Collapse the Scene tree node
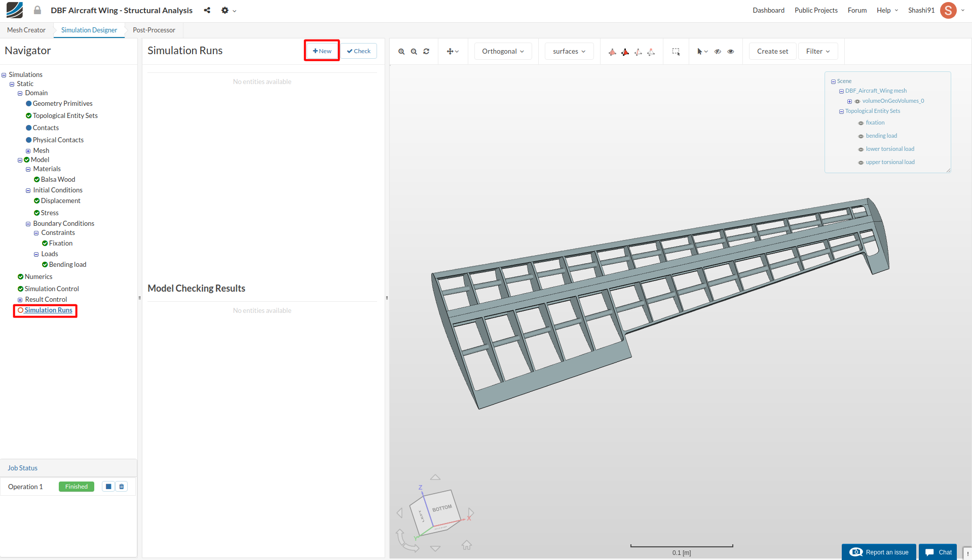Screen dimensions: 972x560 (833, 82)
